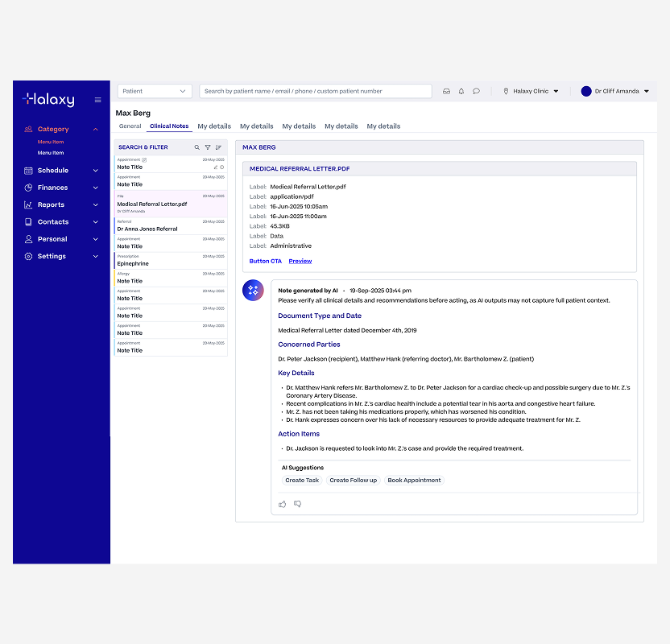Click Create Task suggestion
Image resolution: width=670 pixels, height=644 pixels.
point(302,481)
